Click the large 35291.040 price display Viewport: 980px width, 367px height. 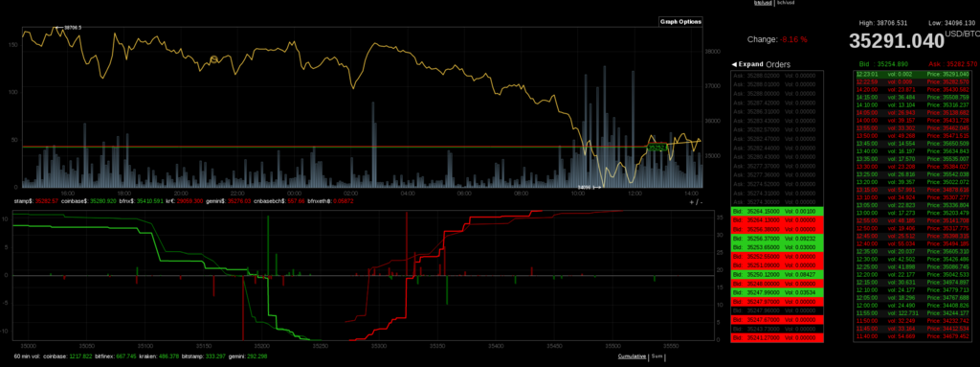[896, 40]
